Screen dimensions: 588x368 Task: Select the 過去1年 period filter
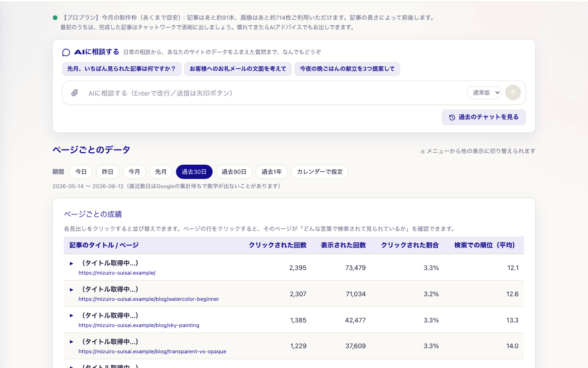[x=271, y=172]
